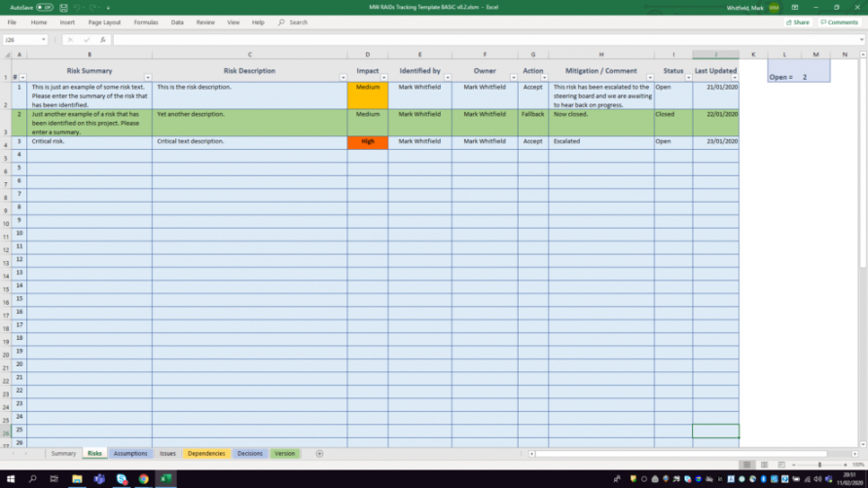Open the Formulas ribbon tab
Image resolution: width=868 pixels, height=488 pixels.
tap(146, 22)
